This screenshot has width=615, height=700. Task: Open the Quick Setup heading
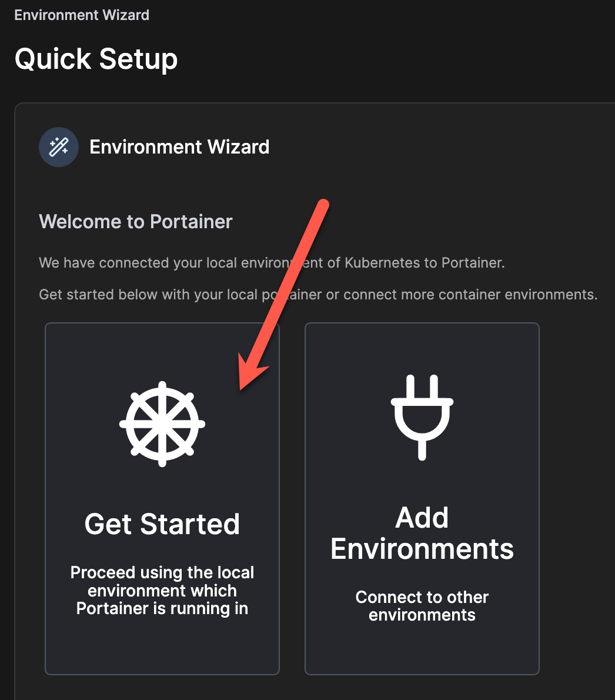96,58
